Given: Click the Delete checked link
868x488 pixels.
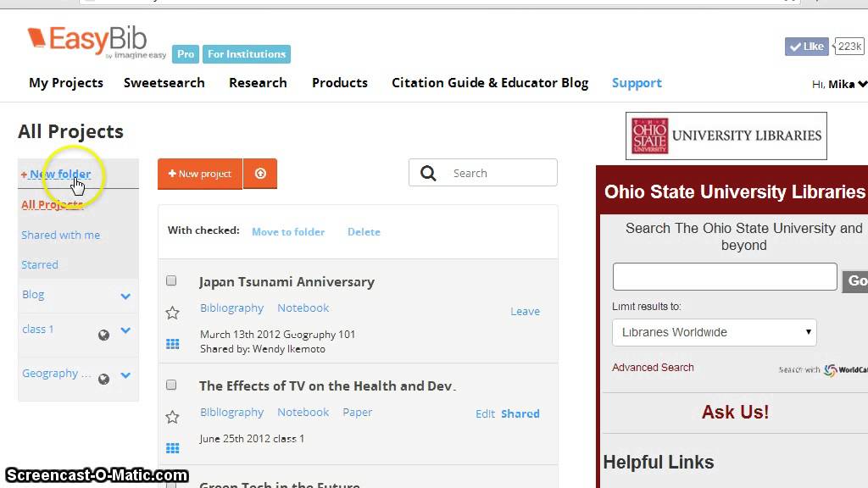Looking at the screenshot, I should (x=364, y=232).
